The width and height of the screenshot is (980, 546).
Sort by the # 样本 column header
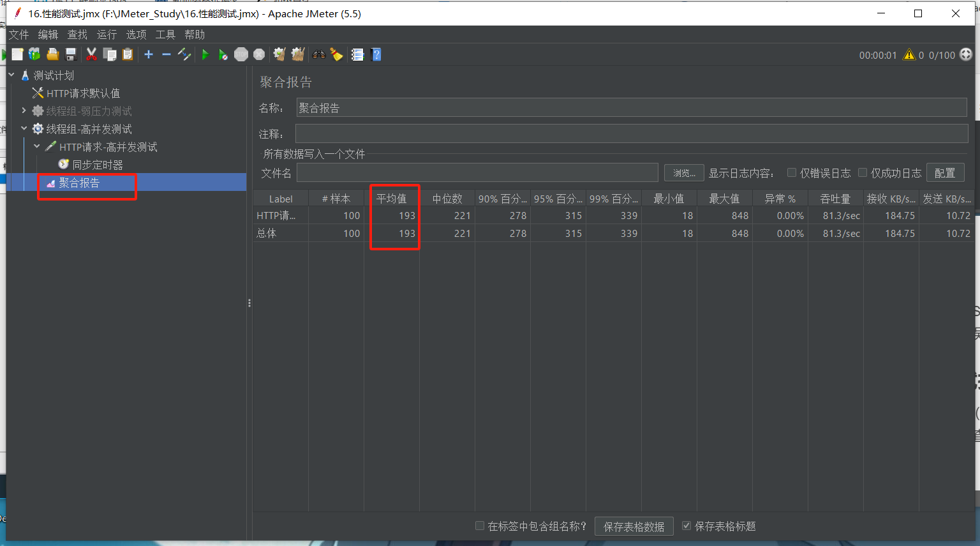click(x=336, y=199)
